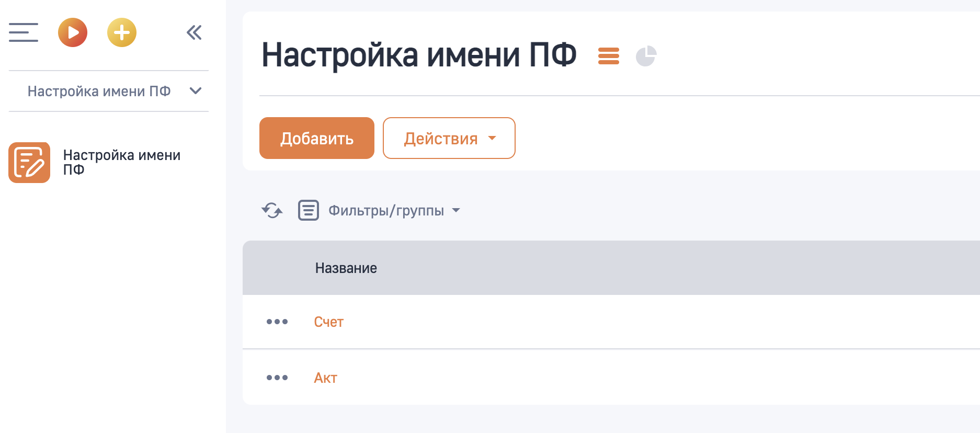Open the main navigation hamburger menu
Screen dimensions: 980x433
(23, 32)
